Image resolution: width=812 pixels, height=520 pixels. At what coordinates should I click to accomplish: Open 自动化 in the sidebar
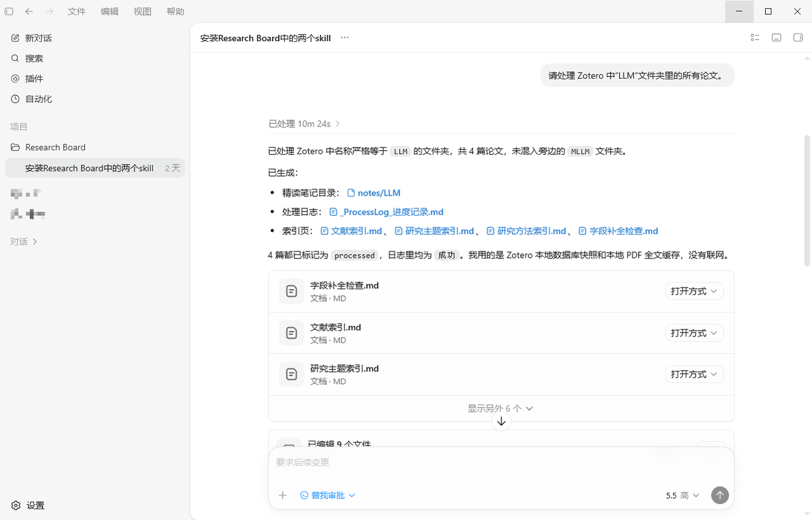point(95,99)
